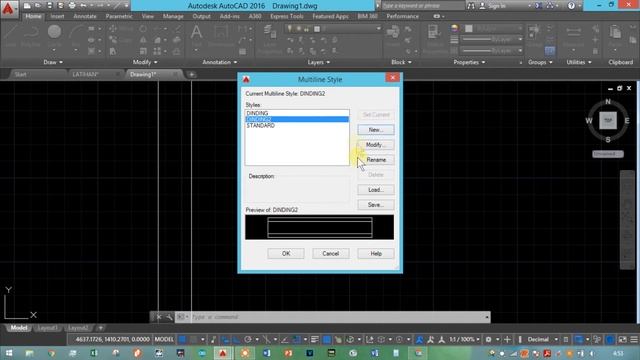Image resolution: width=640 pixels, height=360 pixels.
Task: Click the Customization menu icon in status bar
Action: 634,339
